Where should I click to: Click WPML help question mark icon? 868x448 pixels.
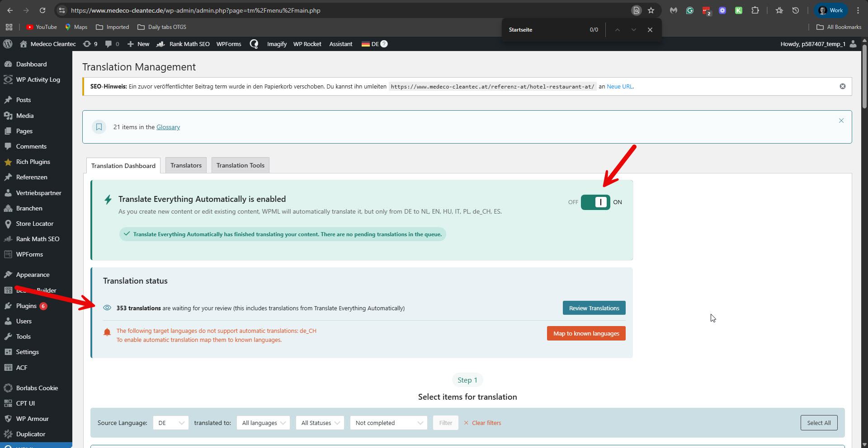coord(384,44)
